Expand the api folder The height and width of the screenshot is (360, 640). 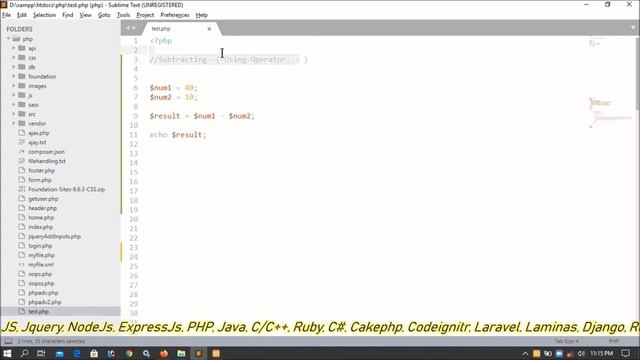point(13,48)
